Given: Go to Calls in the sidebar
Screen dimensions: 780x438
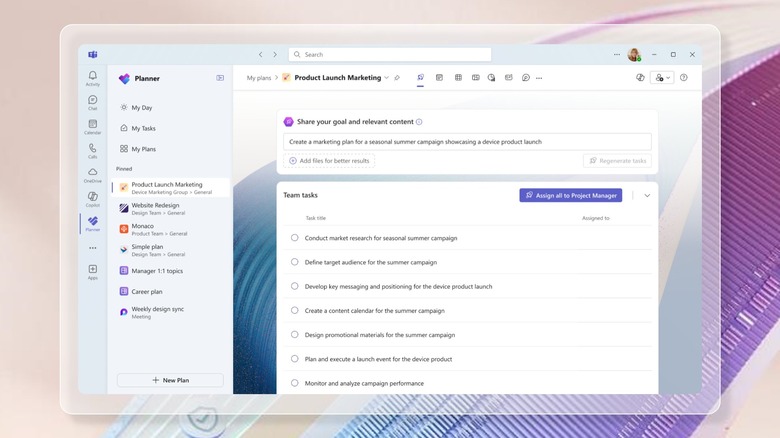Looking at the screenshot, I should 92,150.
